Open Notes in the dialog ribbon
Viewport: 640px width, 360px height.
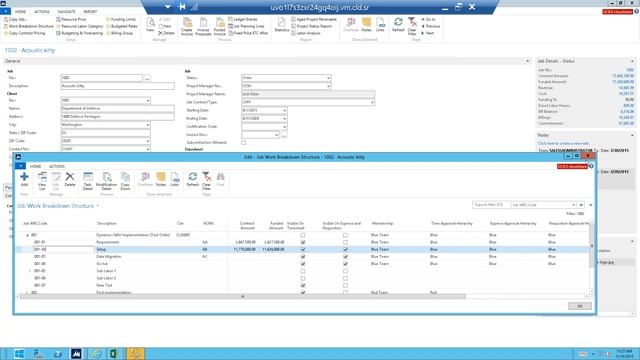(161, 179)
